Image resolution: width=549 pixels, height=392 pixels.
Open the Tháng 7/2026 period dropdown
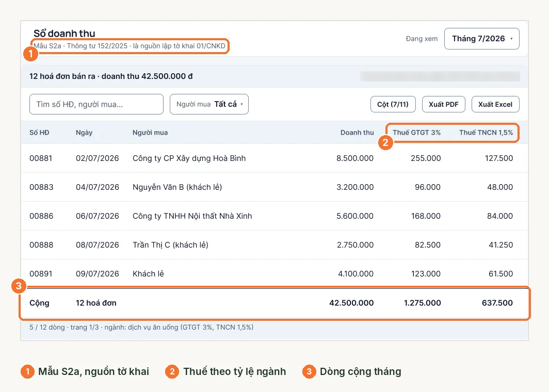(x=481, y=39)
